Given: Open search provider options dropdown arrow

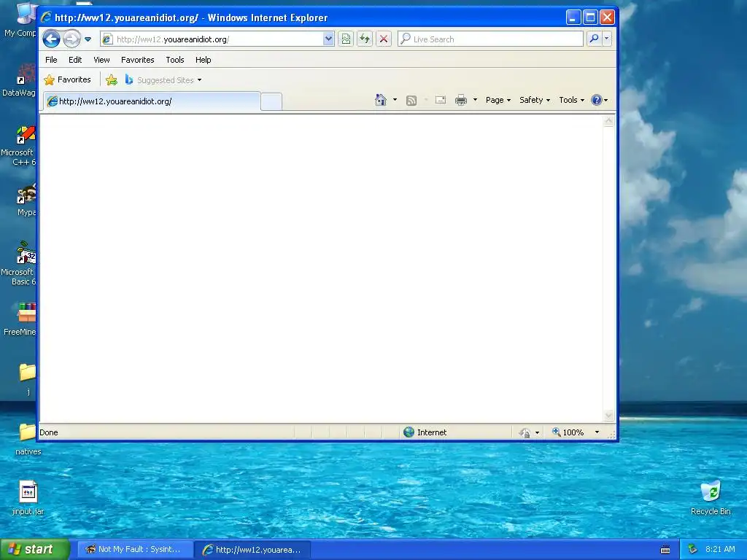Looking at the screenshot, I should pos(606,39).
